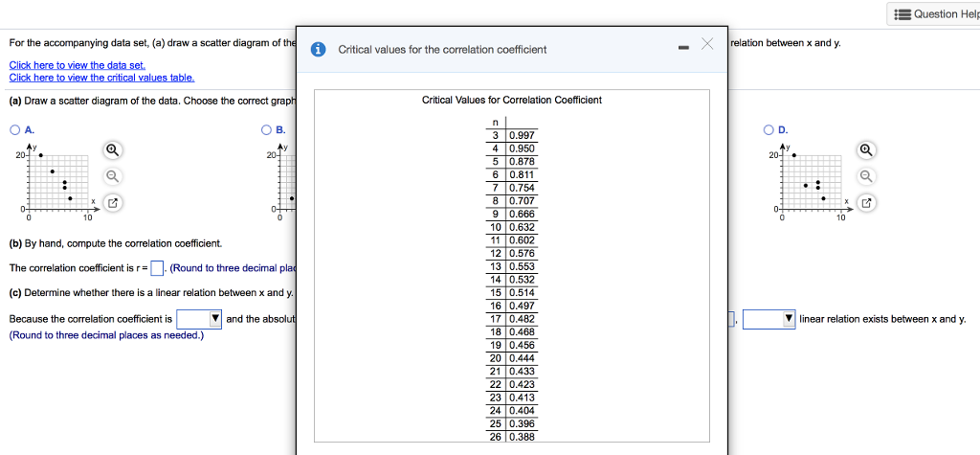
Task: Zoom in on graph A magnifier icon
Action: coord(112,150)
